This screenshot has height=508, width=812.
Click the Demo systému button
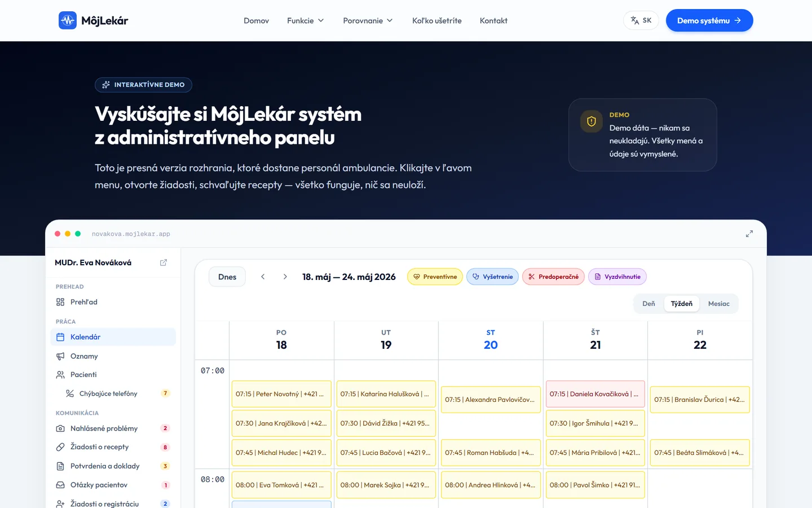coord(709,20)
